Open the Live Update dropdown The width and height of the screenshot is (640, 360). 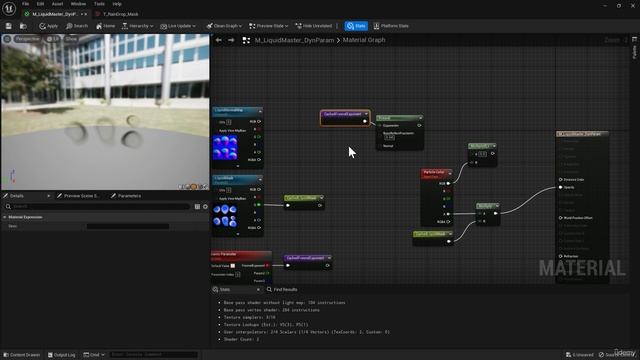coord(178,26)
